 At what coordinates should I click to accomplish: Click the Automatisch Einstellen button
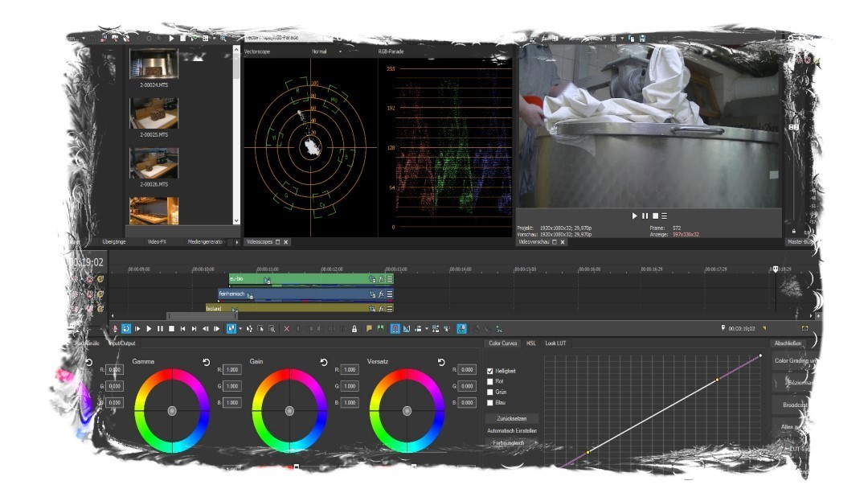(x=512, y=431)
